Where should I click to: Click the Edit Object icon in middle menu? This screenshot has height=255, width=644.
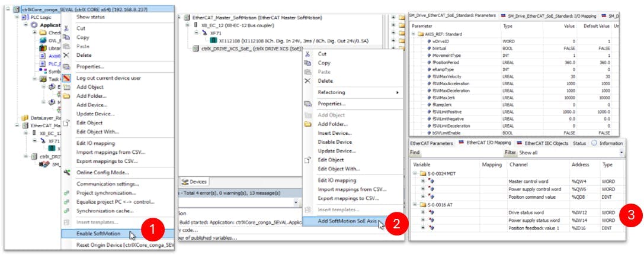[307, 160]
